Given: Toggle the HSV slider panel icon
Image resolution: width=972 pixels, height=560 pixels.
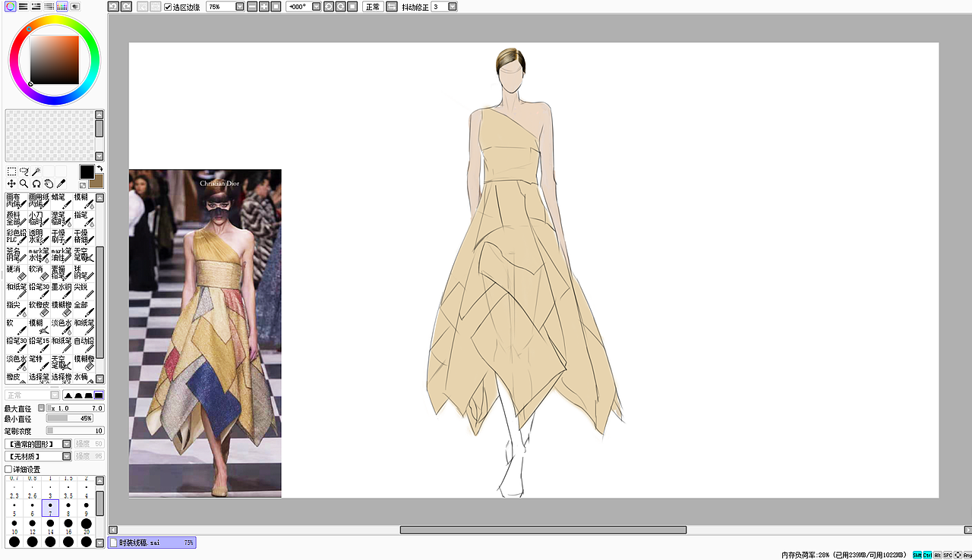Looking at the screenshot, I should pyautogui.click(x=36, y=6).
